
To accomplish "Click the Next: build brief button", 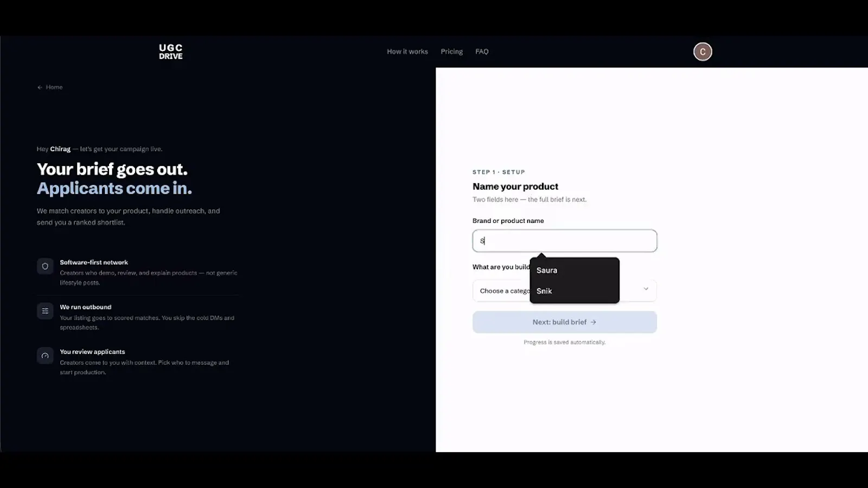I will pyautogui.click(x=565, y=322).
